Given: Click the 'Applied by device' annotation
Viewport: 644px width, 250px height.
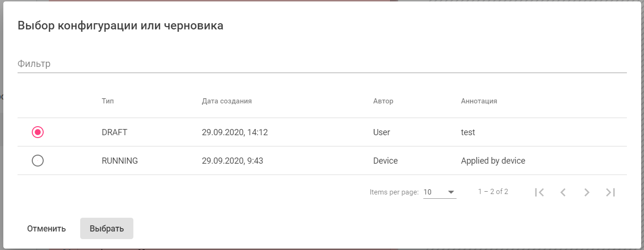Looking at the screenshot, I should pyautogui.click(x=493, y=161).
